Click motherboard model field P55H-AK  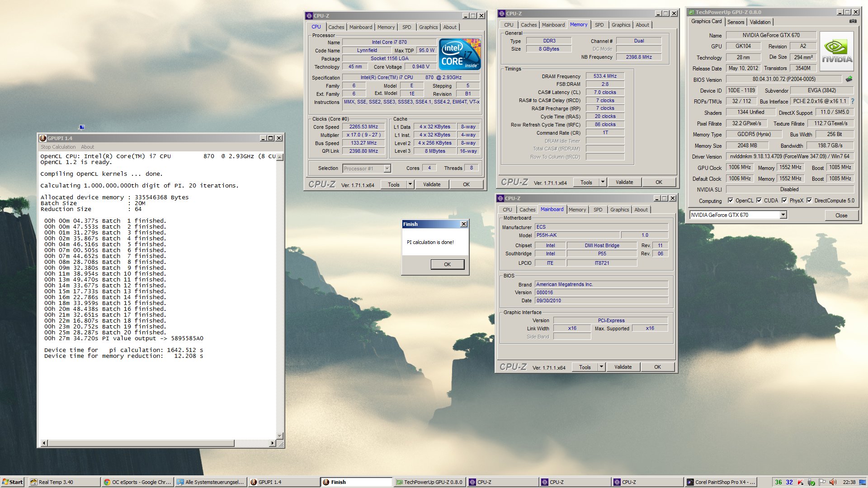pyautogui.click(x=577, y=235)
